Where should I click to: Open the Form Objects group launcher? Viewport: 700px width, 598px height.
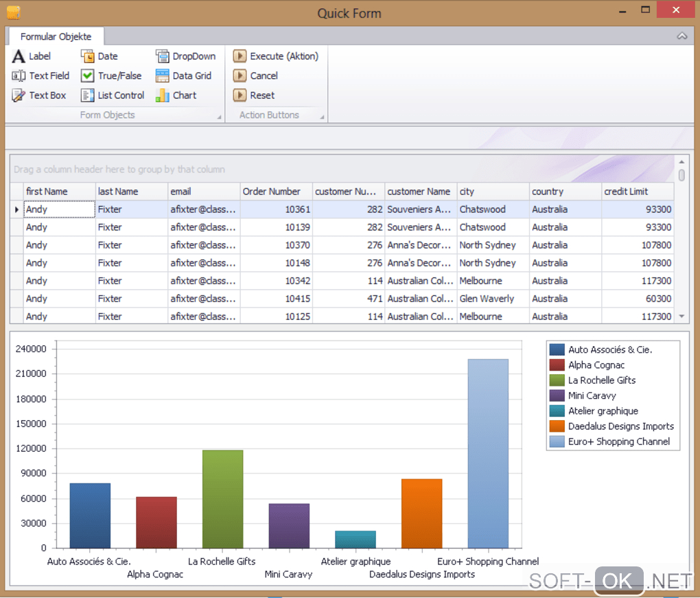pyautogui.click(x=220, y=117)
